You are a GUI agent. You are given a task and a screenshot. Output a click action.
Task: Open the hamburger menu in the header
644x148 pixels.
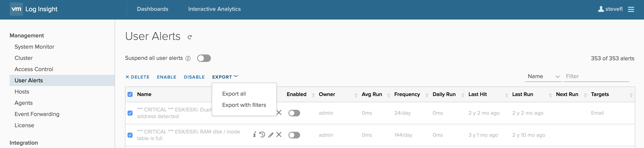631,9
